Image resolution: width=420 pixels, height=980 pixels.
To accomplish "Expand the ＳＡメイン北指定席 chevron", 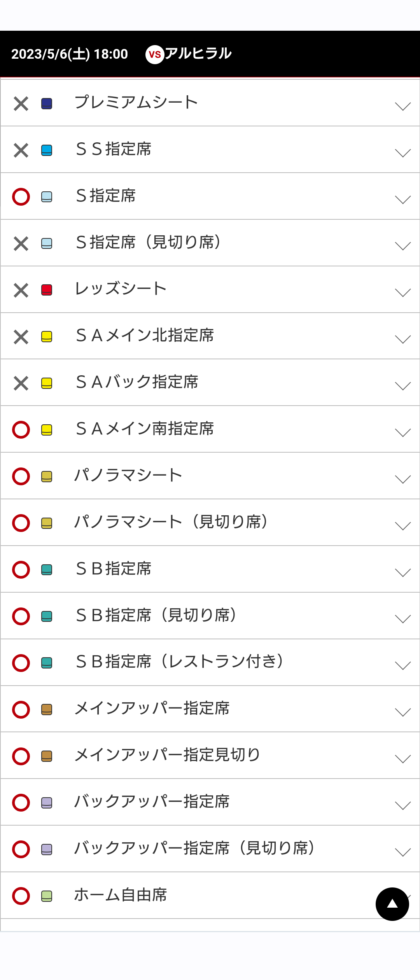I will pos(402,339).
